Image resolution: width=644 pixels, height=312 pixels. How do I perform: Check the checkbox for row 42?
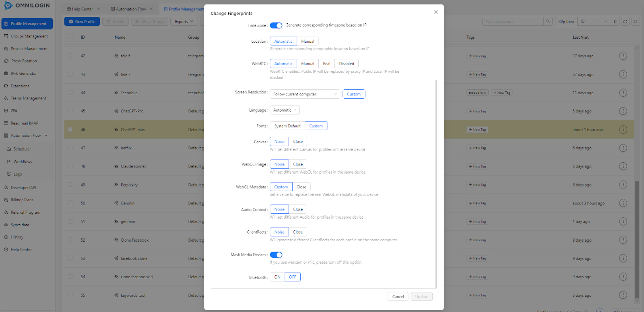click(70, 56)
